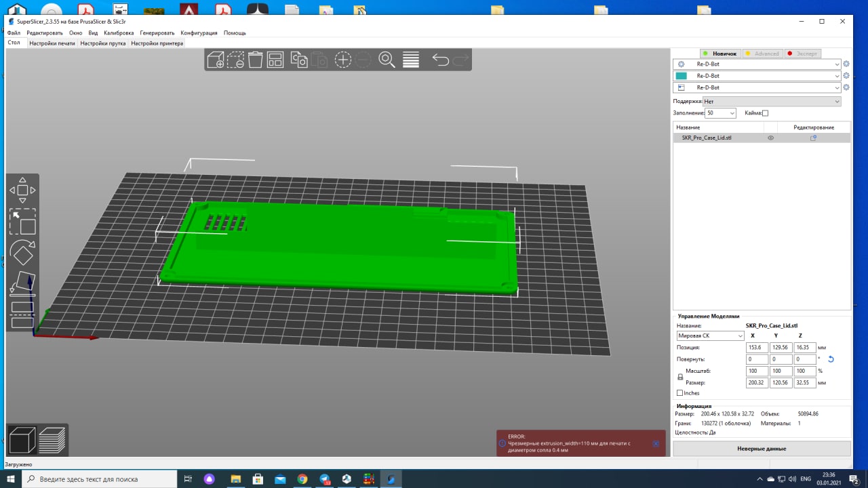The height and width of the screenshot is (488, 868).
Task: Click the Position X field 153.6
Action: coord(757,347)
